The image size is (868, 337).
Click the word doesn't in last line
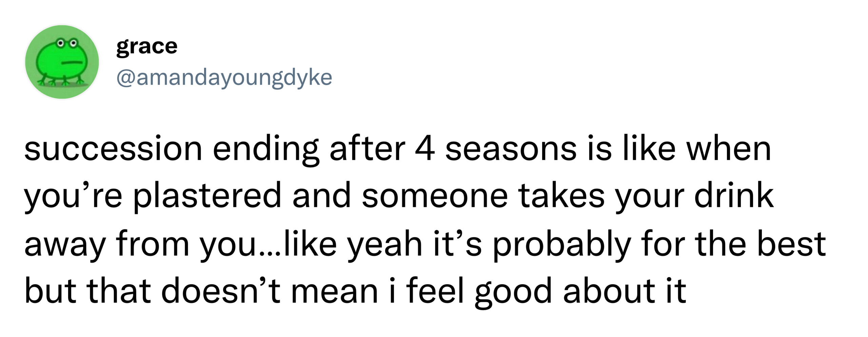click(220, 291)
